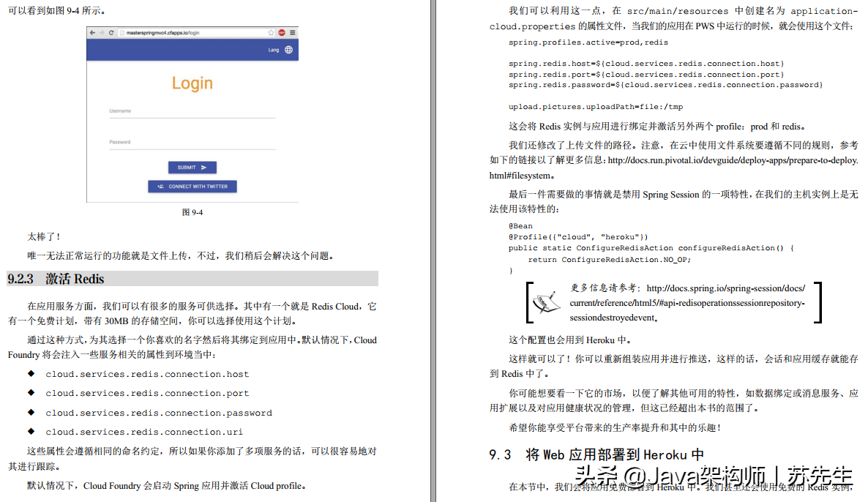Screen dimensions: 868x502
Task: Click the 希望你能享受平台带来的生产率 sentence
Action: pos(615,427)
